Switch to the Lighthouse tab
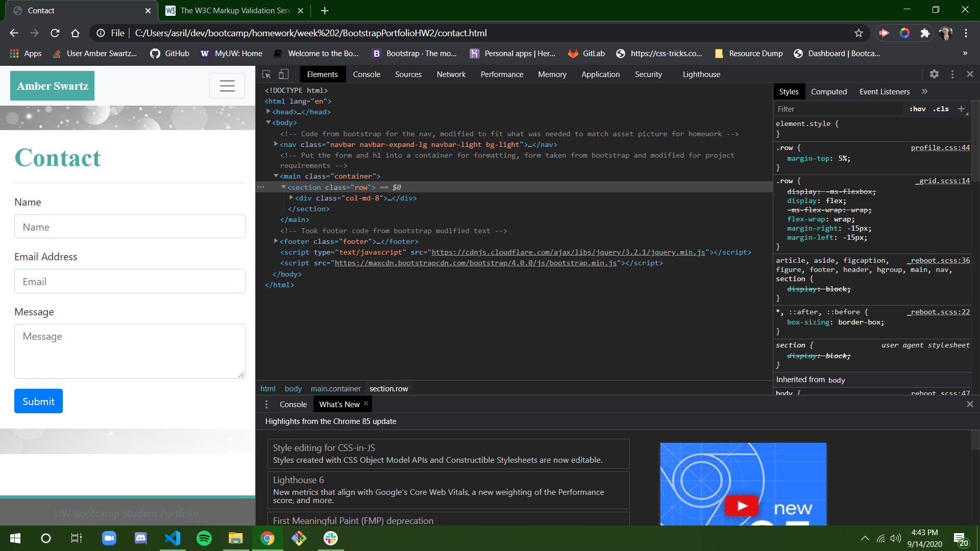 701,74
